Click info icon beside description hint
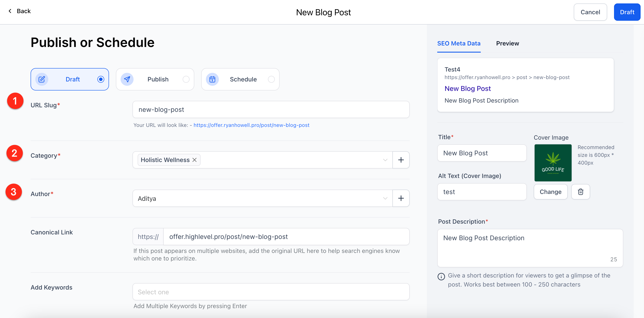Screen dimensions: 644x318 (x=441, y=276)
